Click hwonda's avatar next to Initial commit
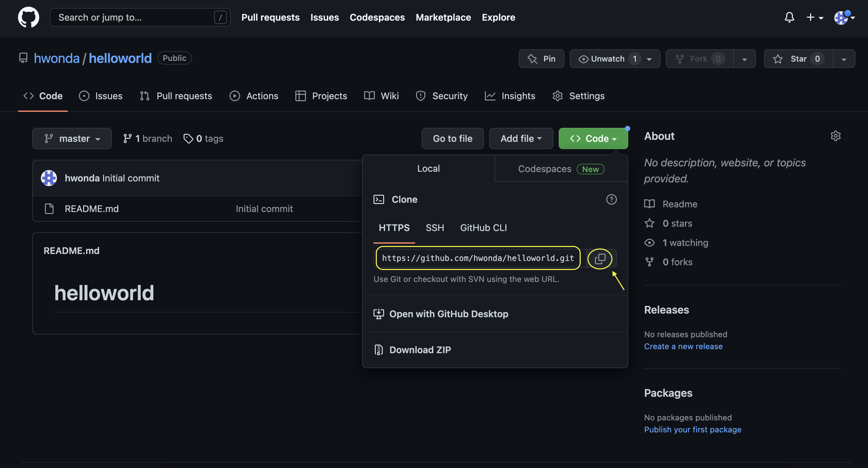This screenshot has height=468, width=868. [49, 178]
